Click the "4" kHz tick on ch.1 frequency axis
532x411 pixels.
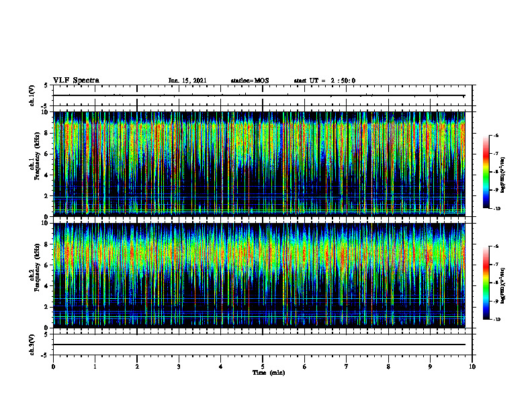(47, 175)
